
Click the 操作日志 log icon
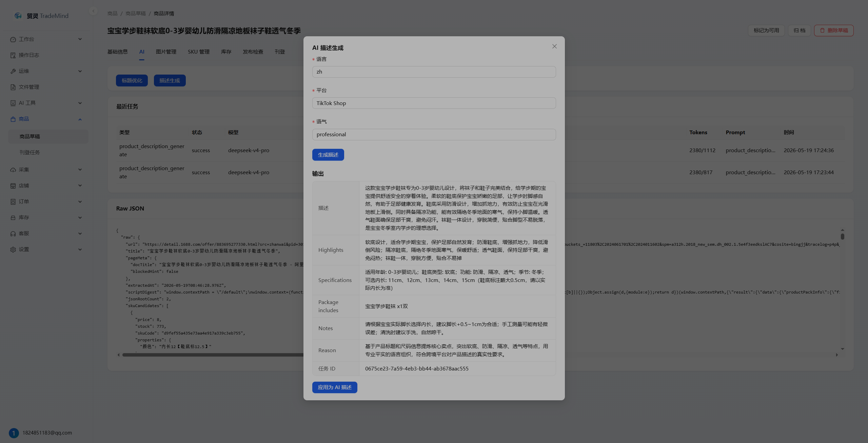click(13, 55)
